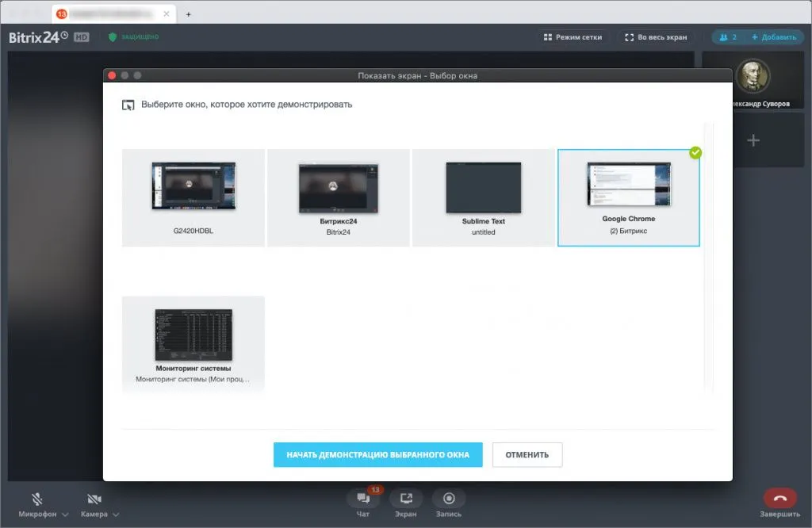Toggle the disabled camera icon
The image size is (812, 528).
pyautogui.click(x=95, y=499)
